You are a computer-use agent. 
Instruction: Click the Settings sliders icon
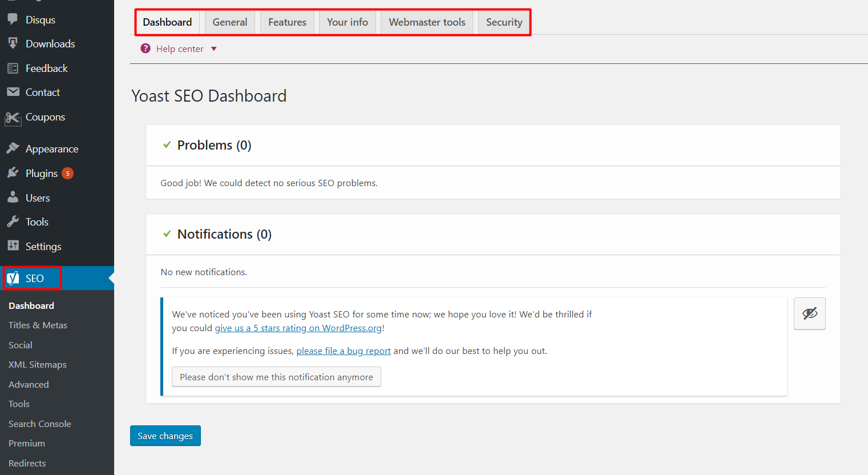[13, 245]
